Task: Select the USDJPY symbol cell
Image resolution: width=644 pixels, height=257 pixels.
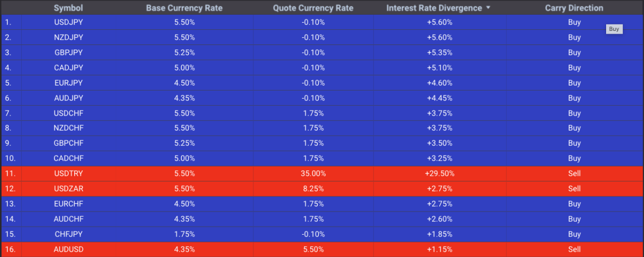Action: [x=69, y=22]
